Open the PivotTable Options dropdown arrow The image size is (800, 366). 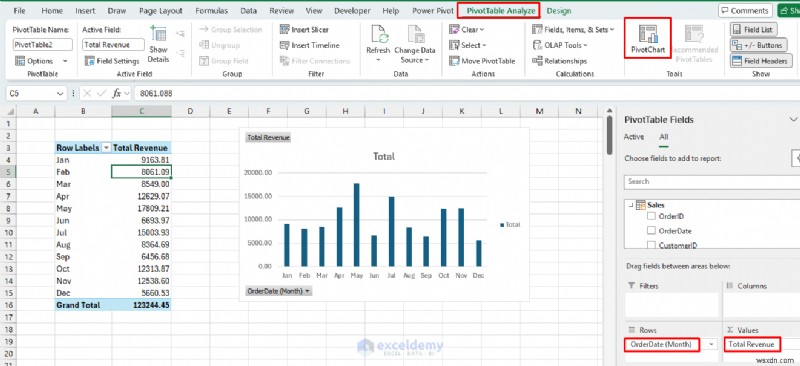[x=65, y=61]
